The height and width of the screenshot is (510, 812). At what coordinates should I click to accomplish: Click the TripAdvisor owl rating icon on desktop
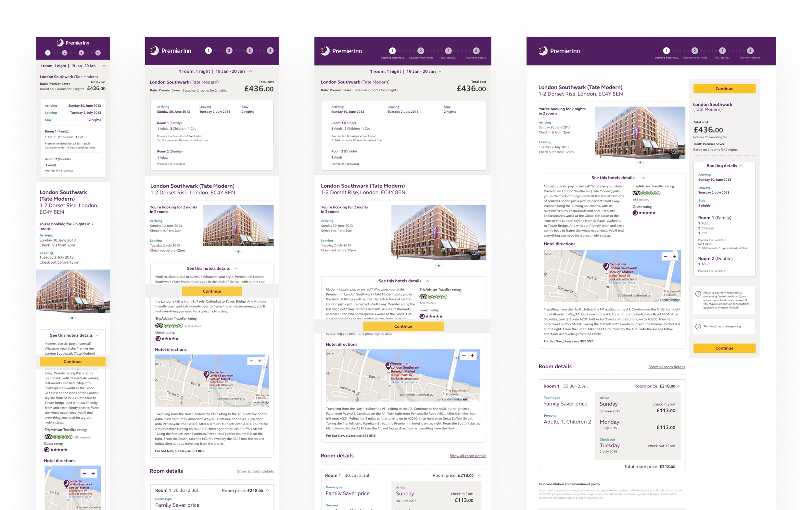636,193
